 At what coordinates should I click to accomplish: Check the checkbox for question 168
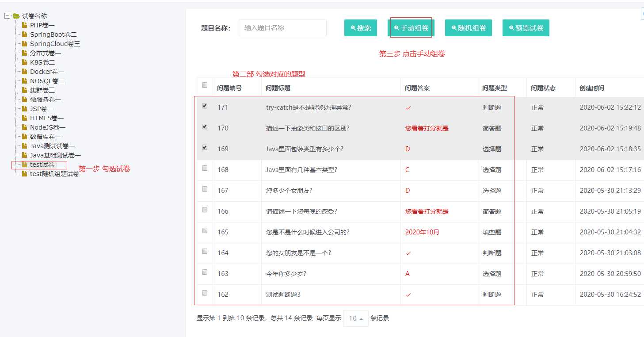205,168
